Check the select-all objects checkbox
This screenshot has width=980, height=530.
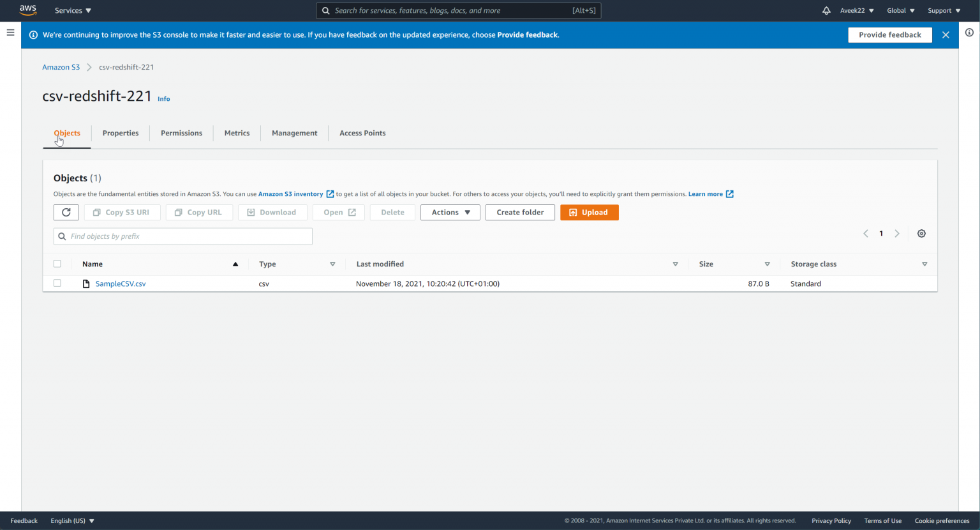pos(57,263)
